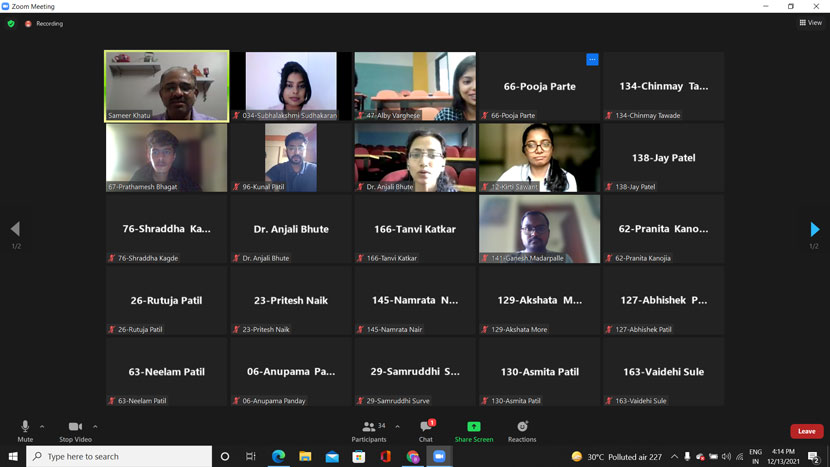Select Dr. Anjali Bhute video tile
The height and width of the screenshot is (467, 830).
pos(415,158)
